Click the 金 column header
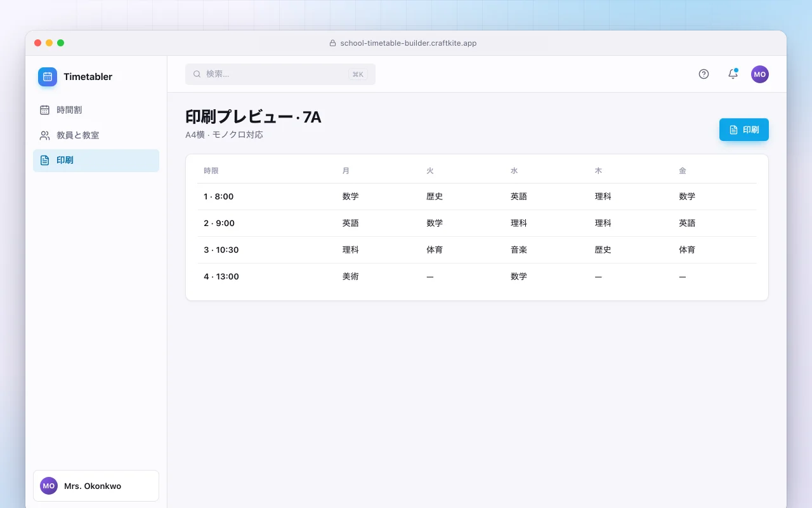Screen dimensions: 812x508 coord(683,171)
